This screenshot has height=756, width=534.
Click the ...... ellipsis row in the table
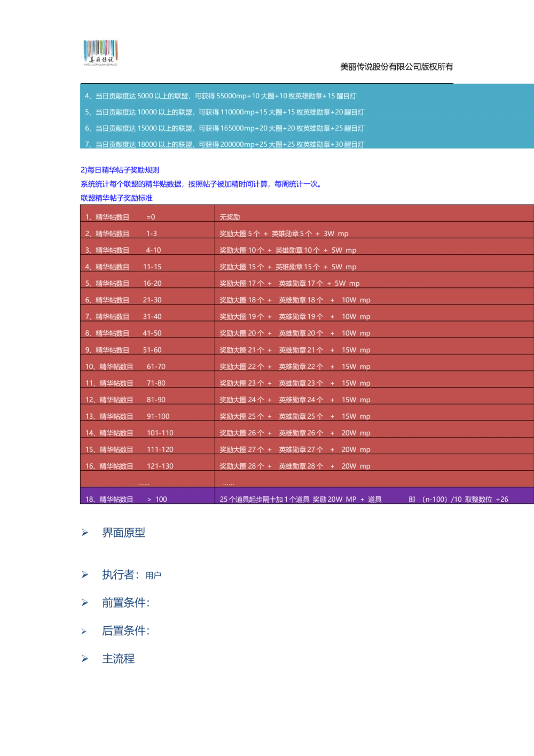click(x=144, y=482)
